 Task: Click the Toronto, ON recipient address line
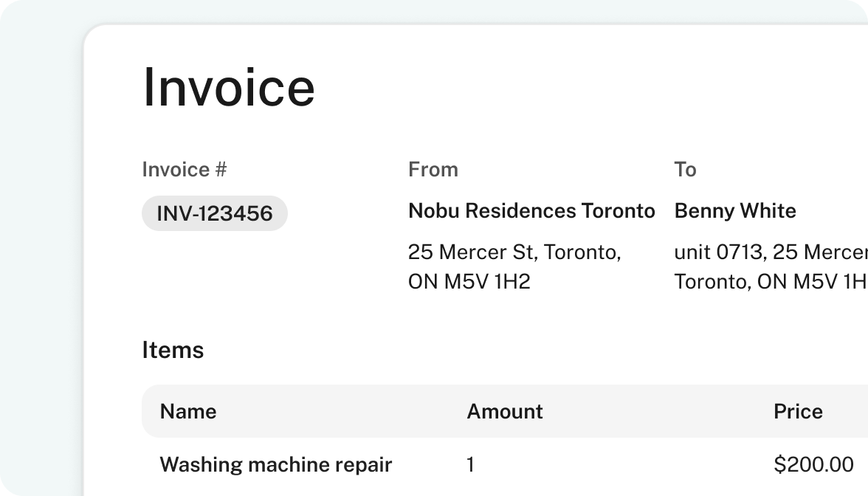pyautogui.click(x=771, y=282)
